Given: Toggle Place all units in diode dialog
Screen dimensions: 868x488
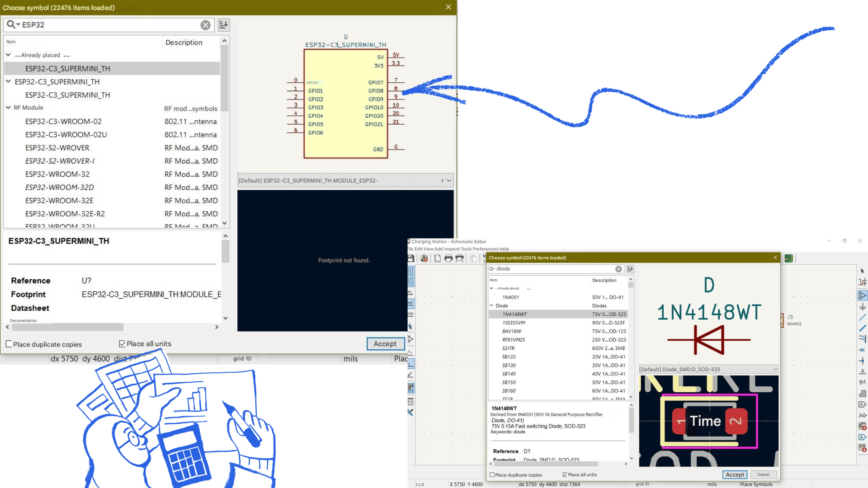Looking at the screenshot, I should coord(565,474).
